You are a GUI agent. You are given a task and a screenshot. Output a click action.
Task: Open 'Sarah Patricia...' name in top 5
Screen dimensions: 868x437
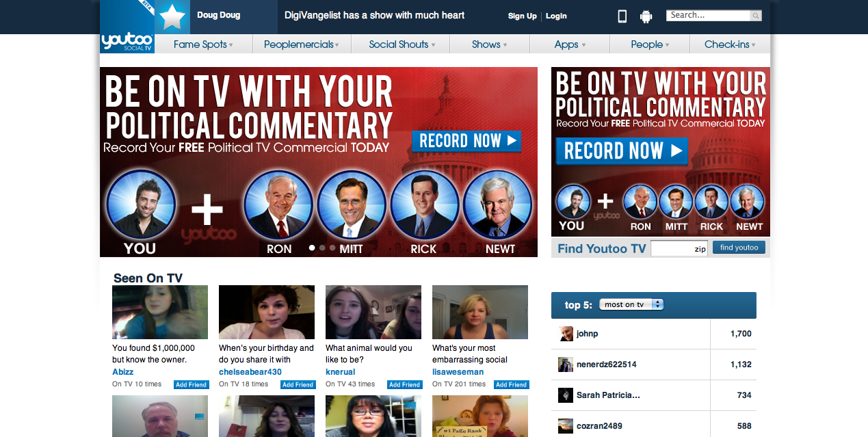608,395
